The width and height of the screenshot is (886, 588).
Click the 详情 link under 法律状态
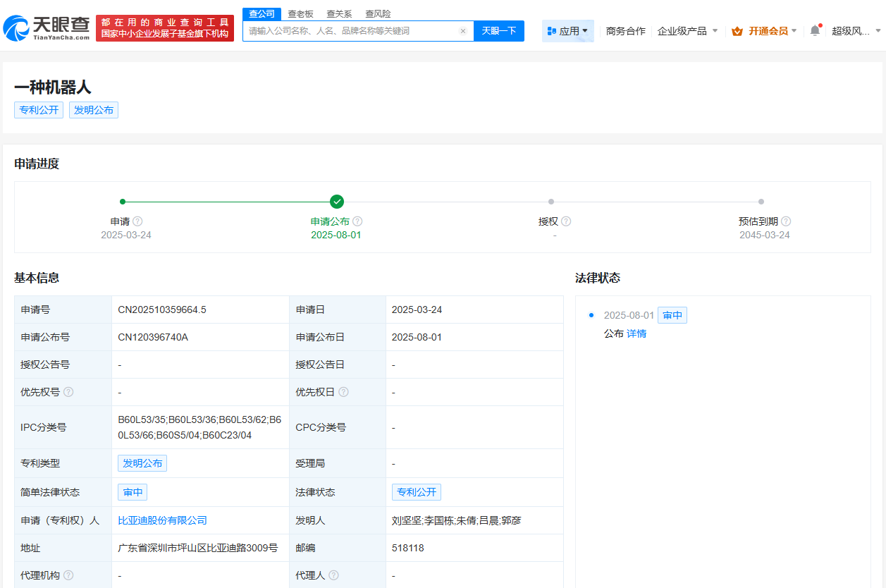coord(635,333)
